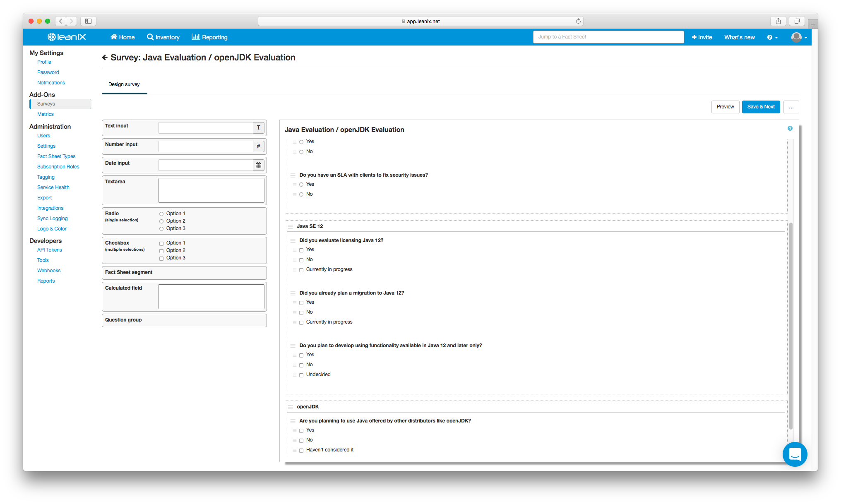Open the Webhooks link under Developers
Viewport: 841px width, 504px height.
[x=49, y=271]
